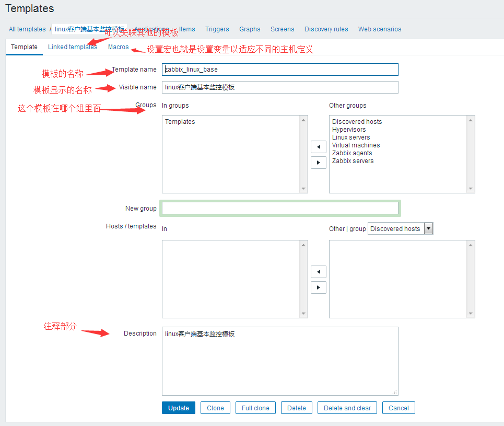Focus the Template name input field

point(280,70)
